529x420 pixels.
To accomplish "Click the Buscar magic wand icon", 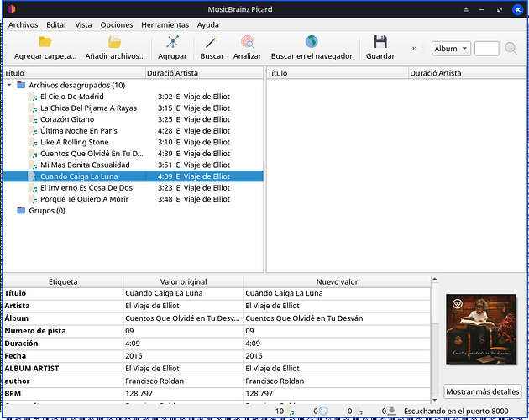I will 212,42.
